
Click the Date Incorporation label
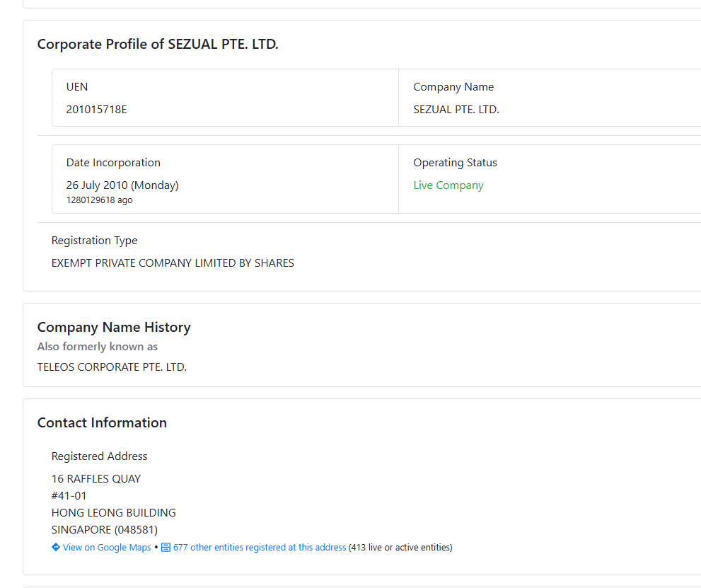coord(113,163)
